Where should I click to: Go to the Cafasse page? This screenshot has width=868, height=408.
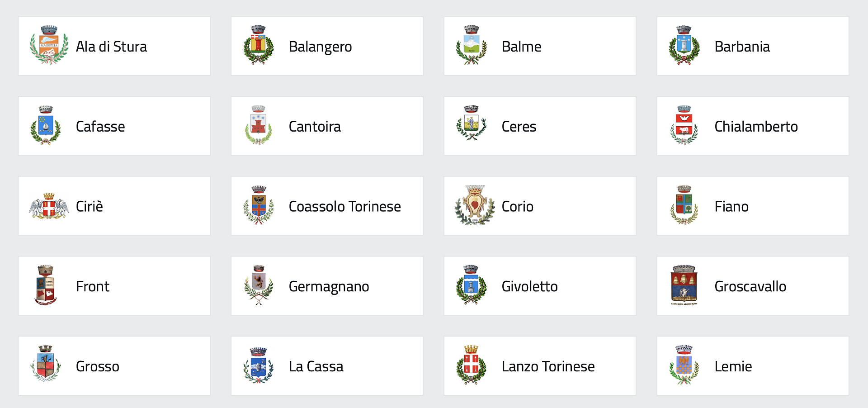click(x=114, y=126)
